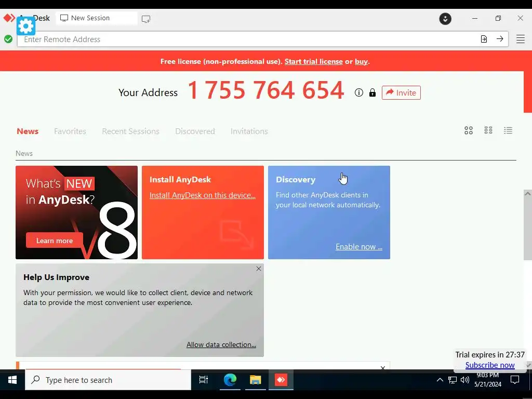Open the Recent Sessions tab
The image size is (532, 399).
click(x=130, y=131)
